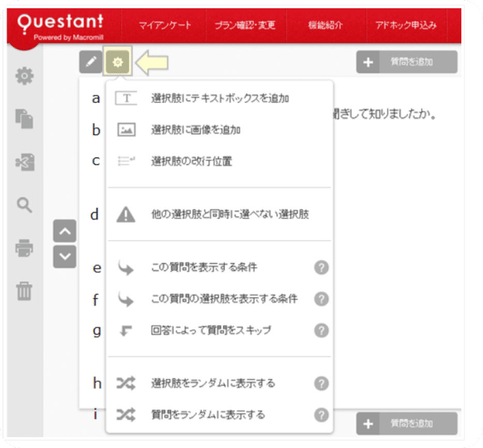Image resolution: width=483 pixels, height=448 pixels.
Task: Open the gear settings icon on the question toolbar
Action: click(119, 62)
